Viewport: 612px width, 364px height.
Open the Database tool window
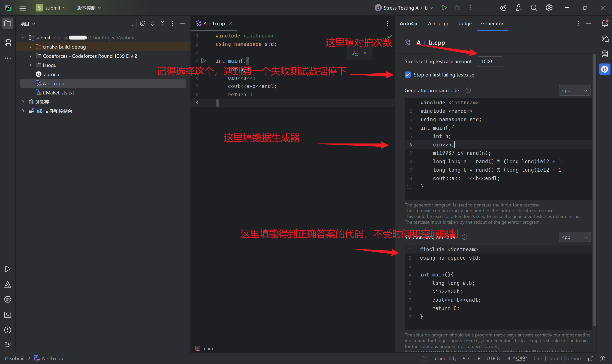(604, 54)
